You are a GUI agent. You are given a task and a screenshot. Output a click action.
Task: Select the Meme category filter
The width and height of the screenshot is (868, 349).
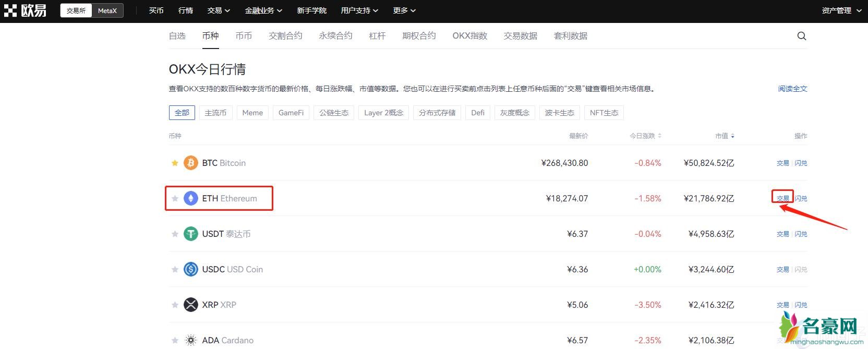(252, 113)
